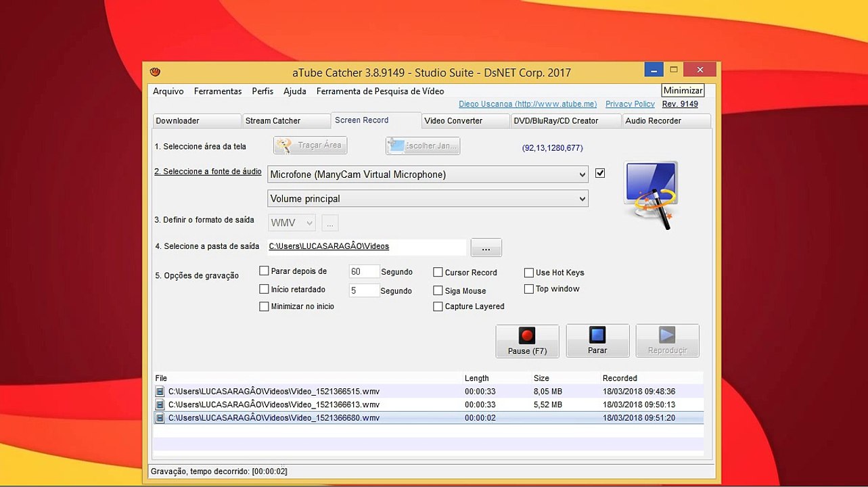The width and height of the screenshot is (868, 487).
Task: Enable the Cursor Record checkbox
Action: click(x=438, y=273)
